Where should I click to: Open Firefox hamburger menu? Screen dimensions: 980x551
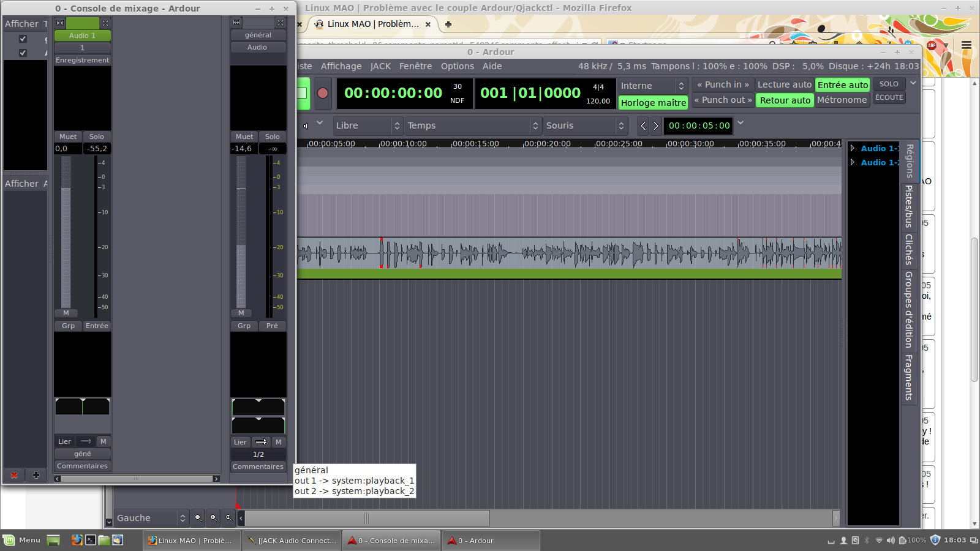click(967, 45)
